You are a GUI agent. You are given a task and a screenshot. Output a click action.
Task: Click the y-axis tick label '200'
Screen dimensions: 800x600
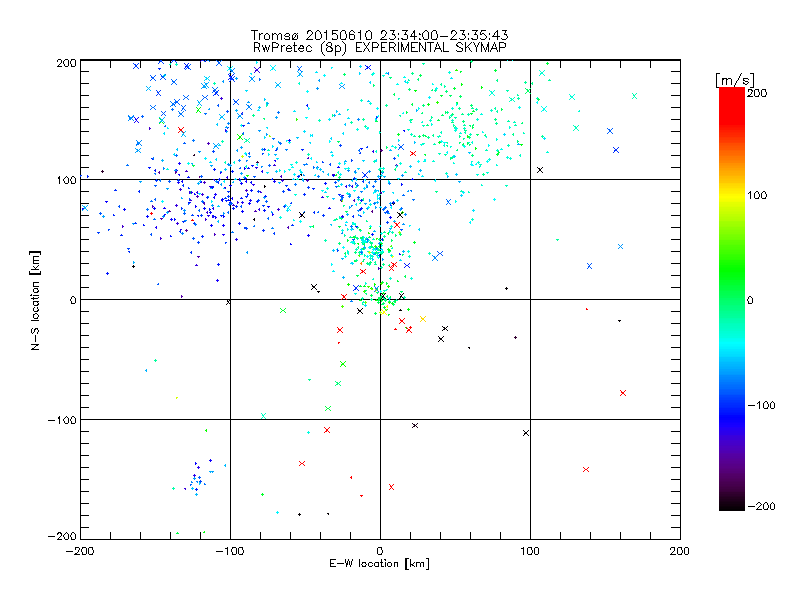coord(66,63)
